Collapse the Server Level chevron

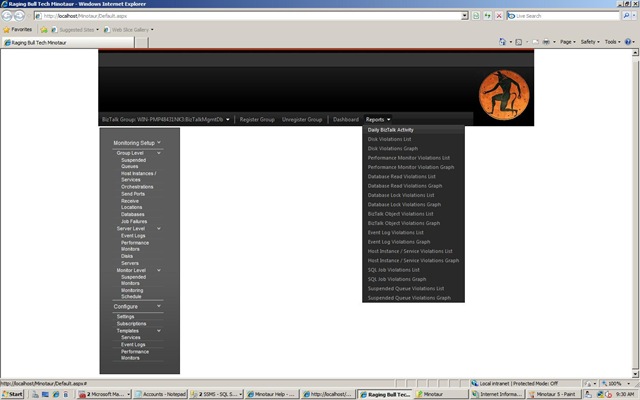(159, 229)
